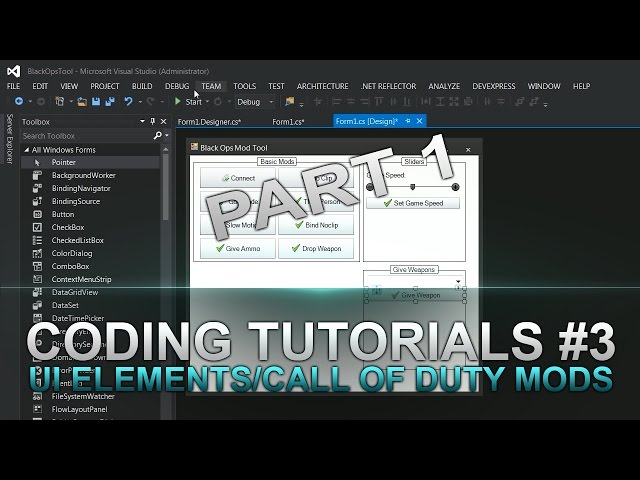Click the Find in Files folder icon
This screenshot has height=480, width=640.
point(290,101)
